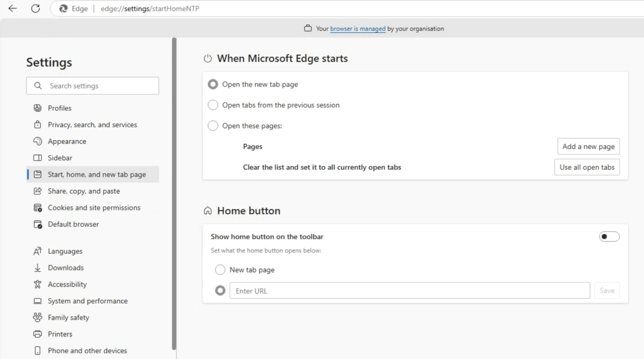This screenshot has height=359, width=644.
Task: Select the Default browser icon
Action: coord(38,224)
